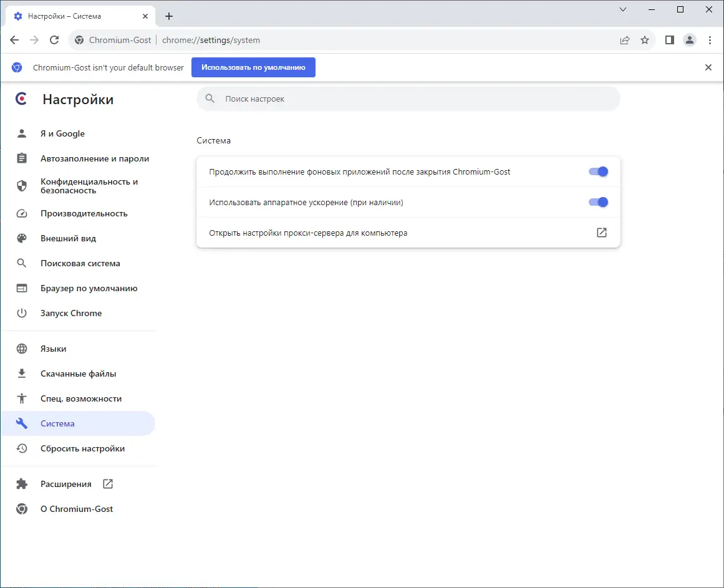Click the Запуск Chrome power icon
Viewport: 724px width, 588px height.
[21, 313]
